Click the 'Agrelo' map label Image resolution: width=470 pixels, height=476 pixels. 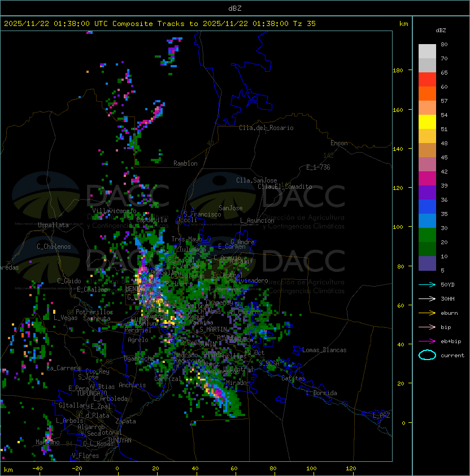tap(138, 340)
